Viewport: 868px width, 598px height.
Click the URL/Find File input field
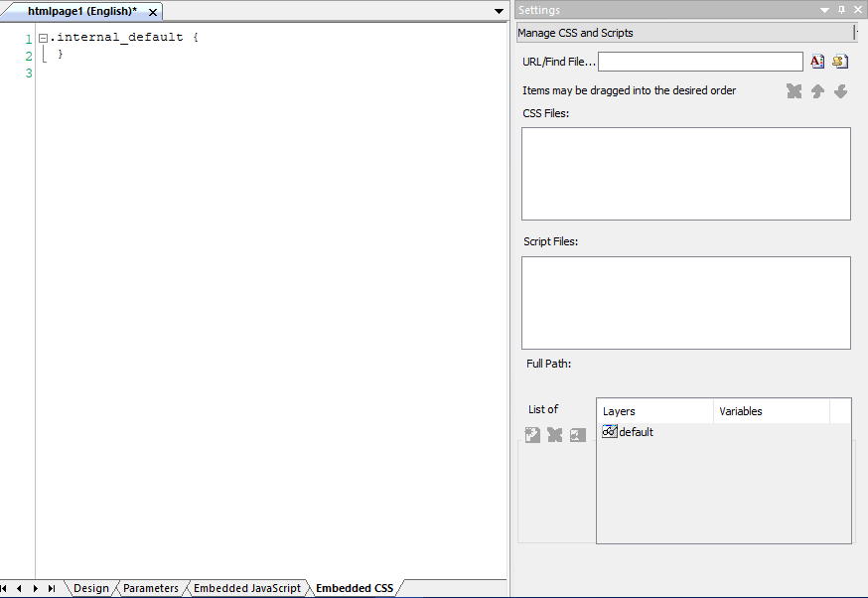(x=700, y=62)
